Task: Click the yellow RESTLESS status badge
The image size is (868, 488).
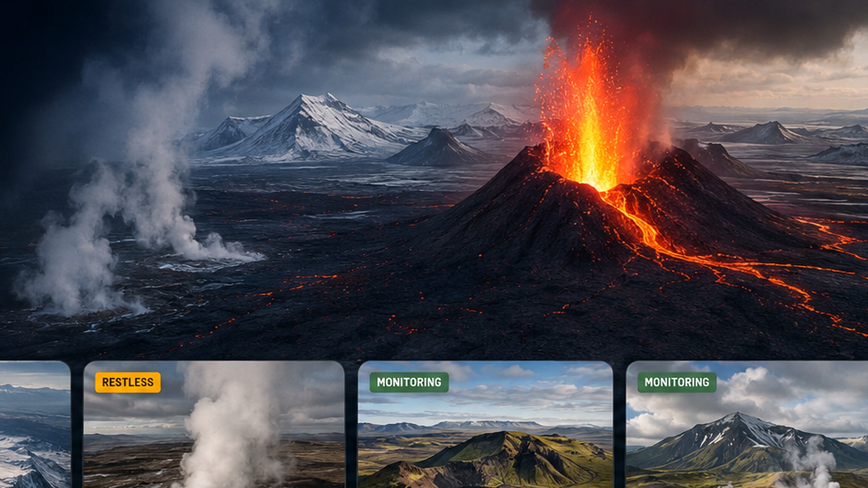Action: click(127, 382)
